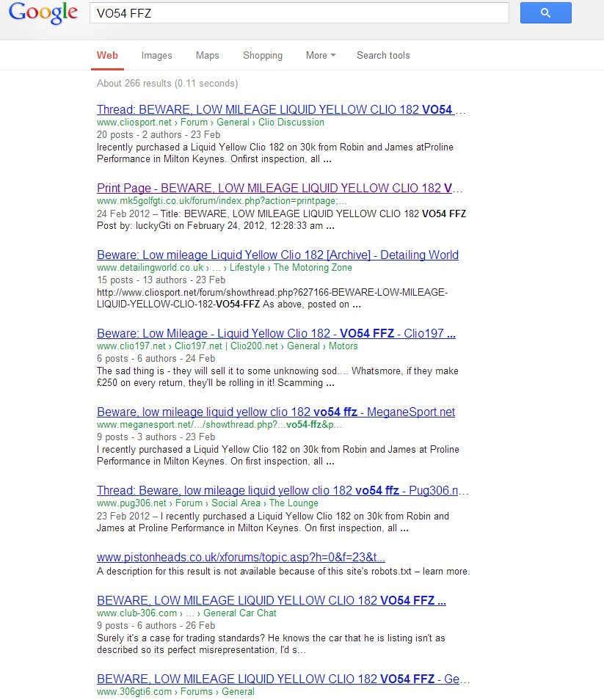Click the search box containing VO54 FFZ
Screen dimensions: 604x700
[x=299, y=13]
